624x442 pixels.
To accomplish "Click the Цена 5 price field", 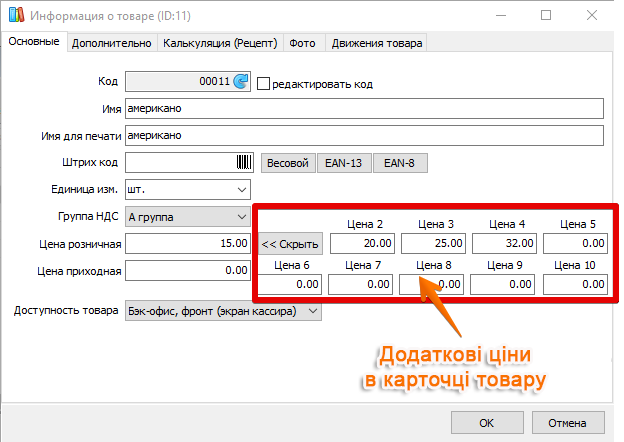I will pos(575,243).
